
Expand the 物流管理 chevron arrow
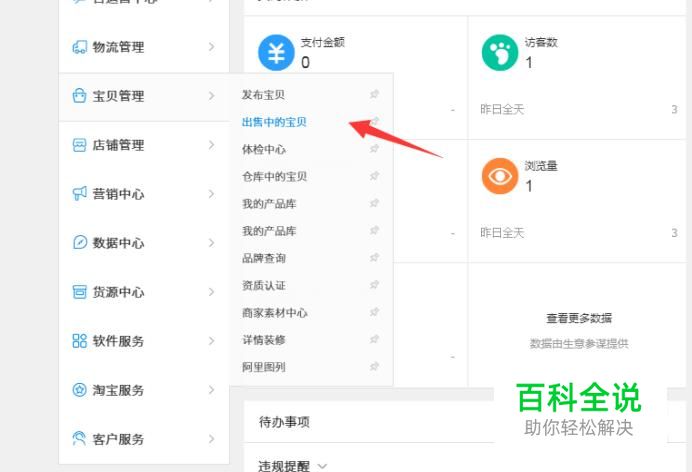click(211, 47)
